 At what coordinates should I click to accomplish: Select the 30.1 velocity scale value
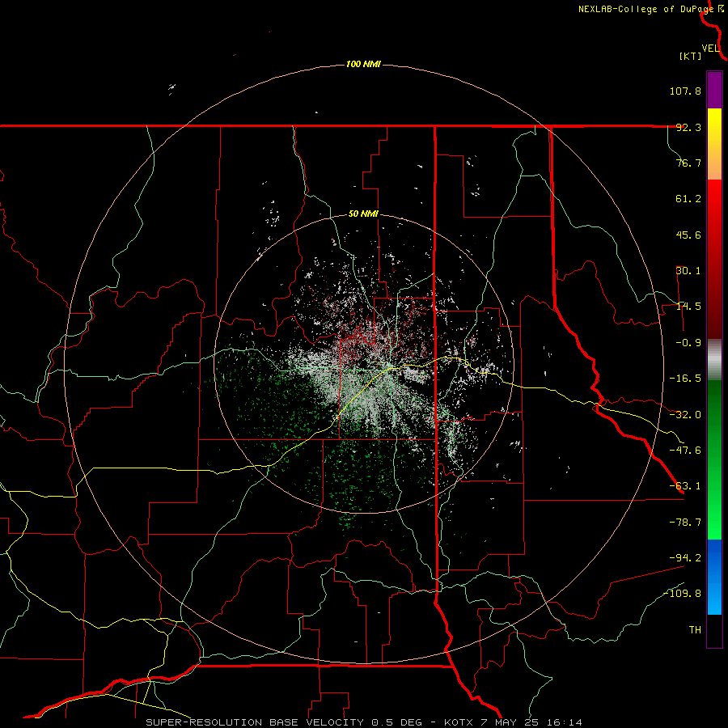(x=688, y=271)
